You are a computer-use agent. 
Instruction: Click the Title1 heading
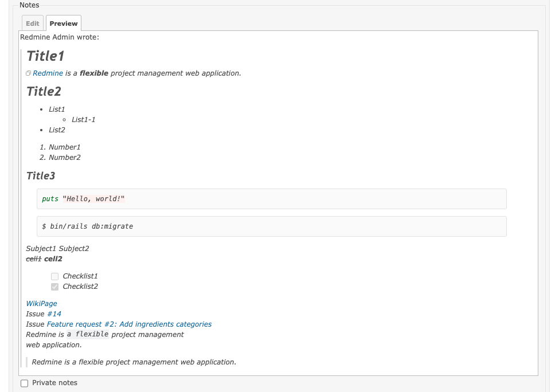pyautogui.click(x=45, y=56)
